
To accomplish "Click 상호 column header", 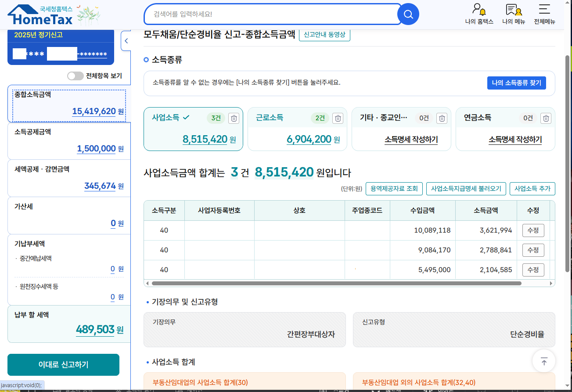I will [299, 210].
